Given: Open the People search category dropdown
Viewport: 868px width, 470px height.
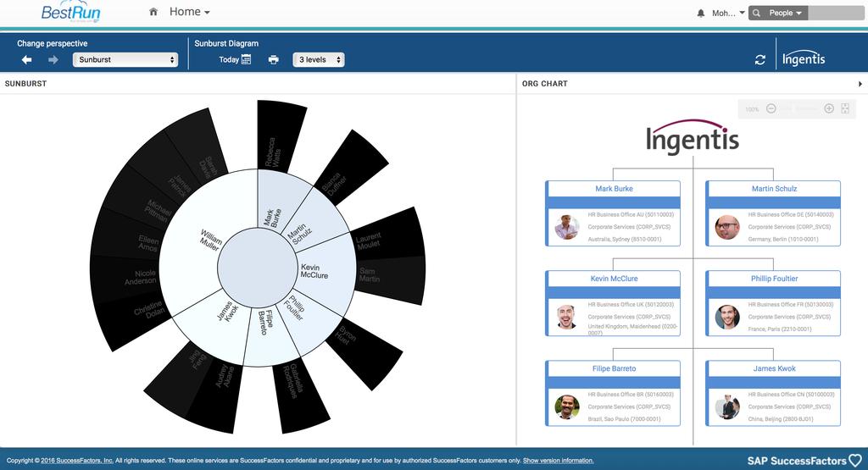Looking at the screenshot, I should click(x=785, y=13).
